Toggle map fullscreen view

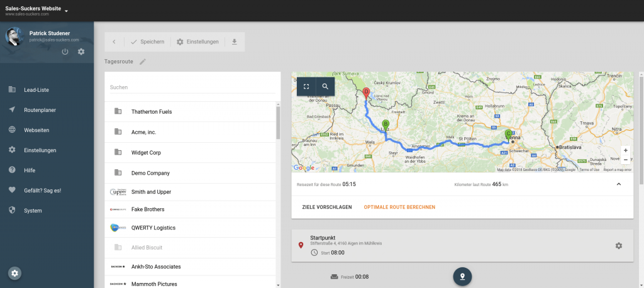[306, 87]
